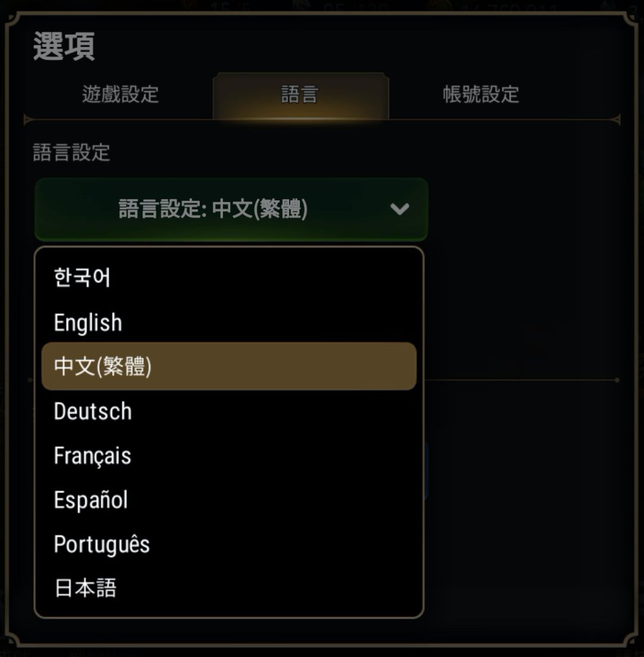Switch to the 帳號設定 tab
This screenshot has width=644, height=657.
coord(481,94)
